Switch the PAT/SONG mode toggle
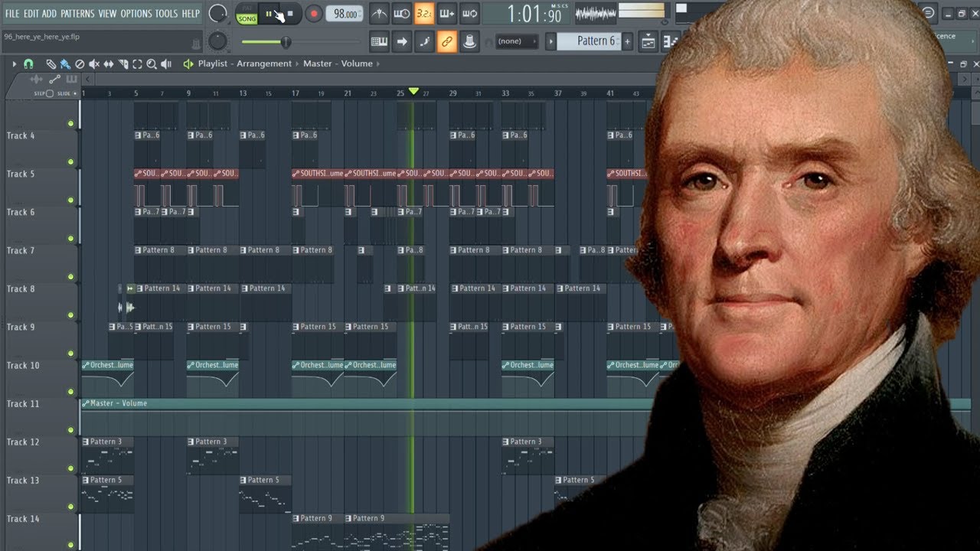 coord(247,14)
